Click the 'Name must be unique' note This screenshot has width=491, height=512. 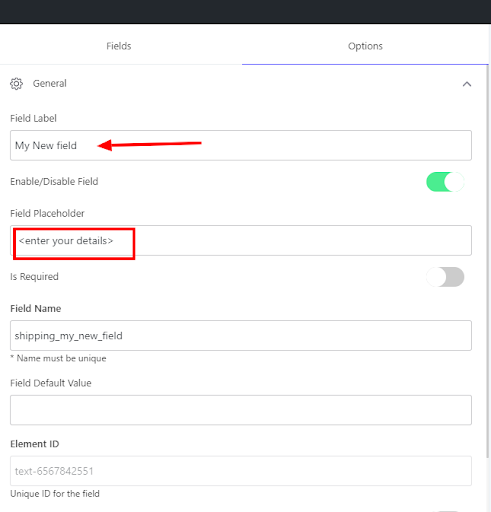pos(58,358)
